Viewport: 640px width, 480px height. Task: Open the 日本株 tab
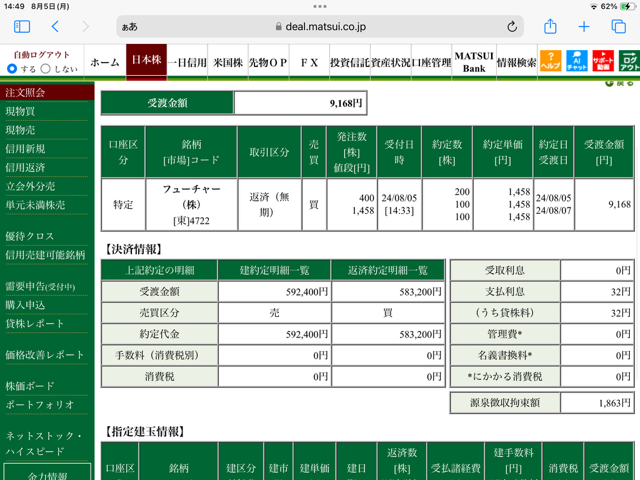[146, 60]
